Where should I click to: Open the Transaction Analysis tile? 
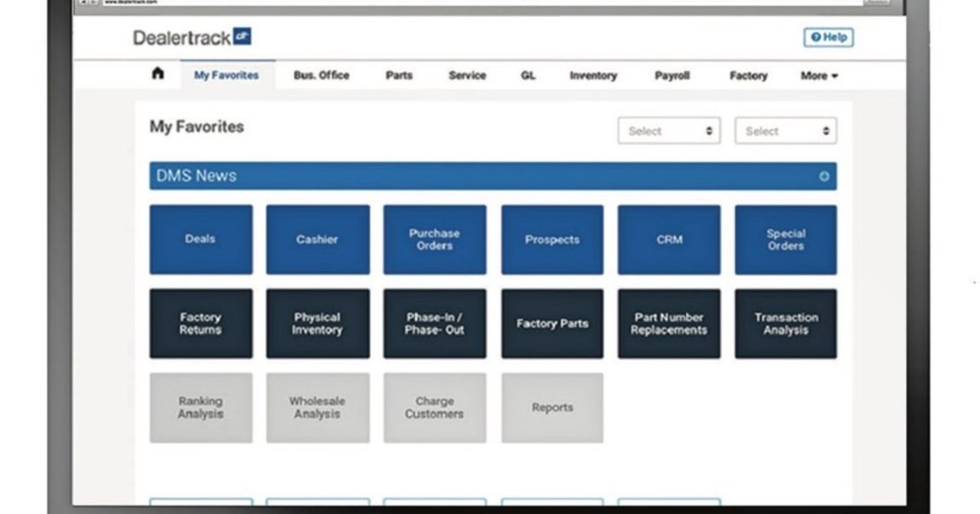pos(786,323)
